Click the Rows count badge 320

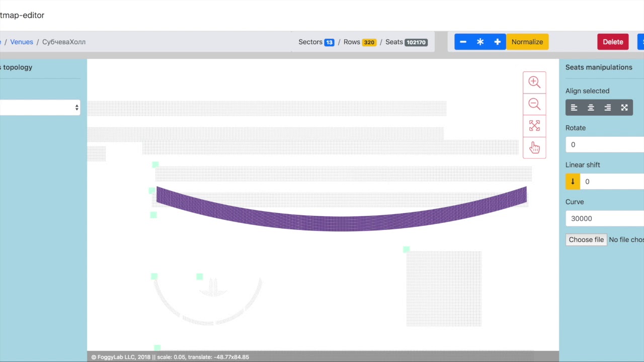[x=369, y=42]
